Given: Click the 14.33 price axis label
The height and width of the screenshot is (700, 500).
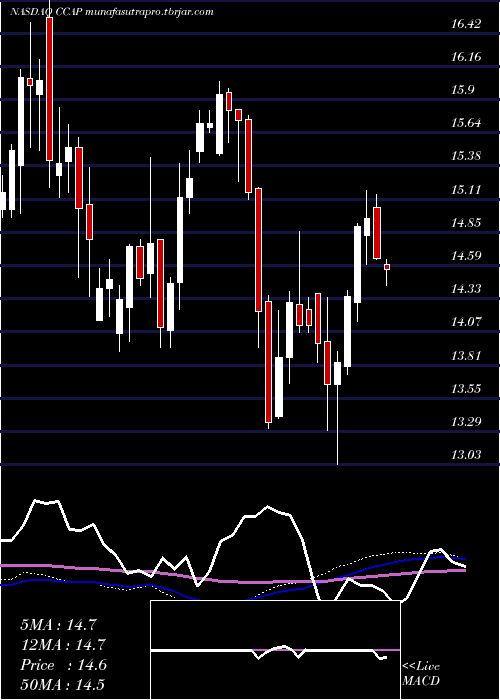Looking at the screenshot, I should 466,289.
